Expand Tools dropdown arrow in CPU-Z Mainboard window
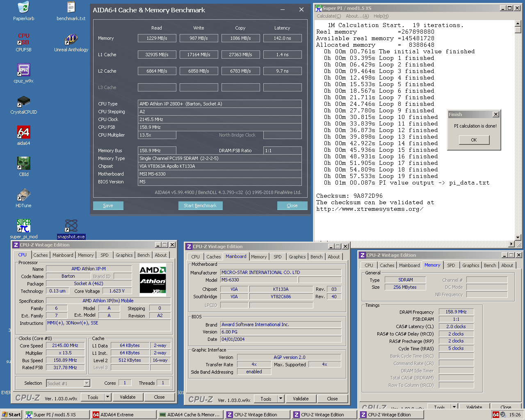 [x=281, y=399]
